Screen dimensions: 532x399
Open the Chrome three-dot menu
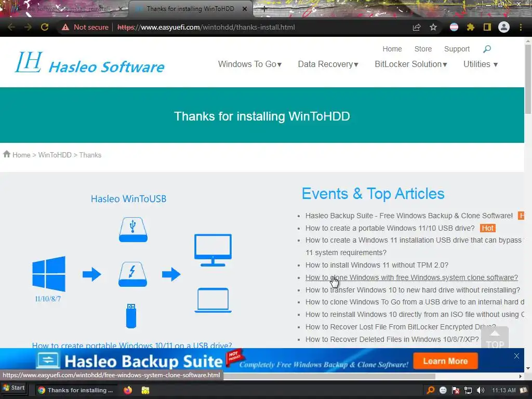521,27
